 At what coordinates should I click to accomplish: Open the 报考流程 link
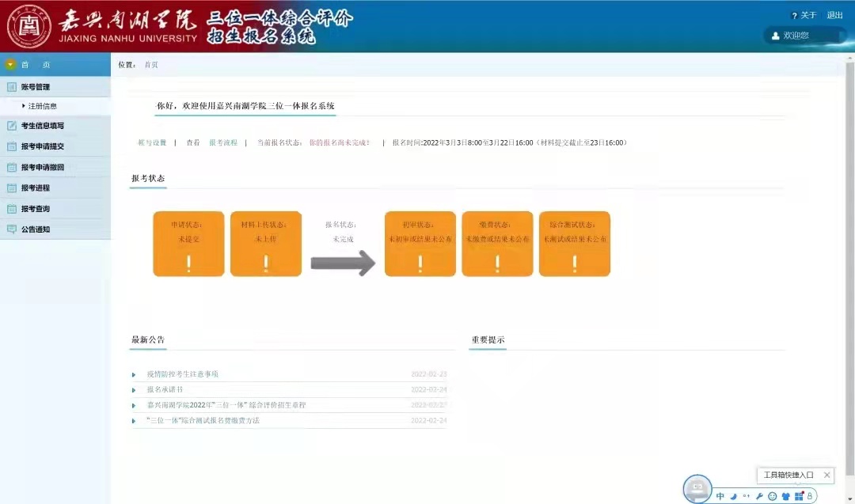222,143
